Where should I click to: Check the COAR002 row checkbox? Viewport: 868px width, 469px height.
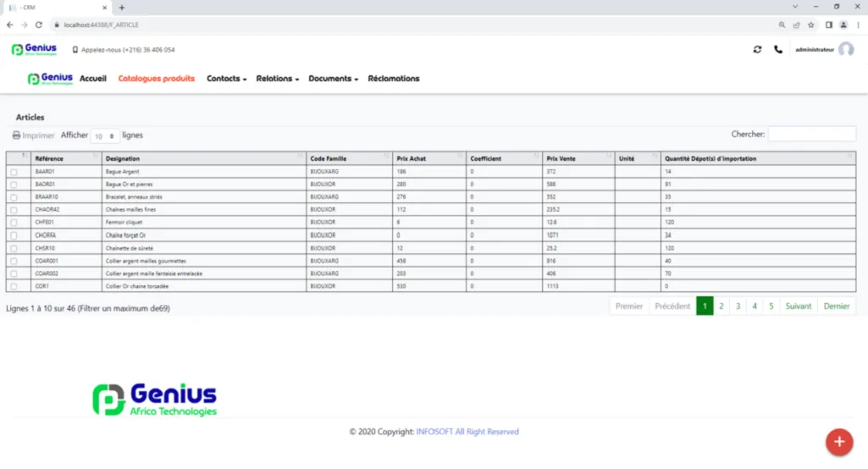(x=14, y=274)
